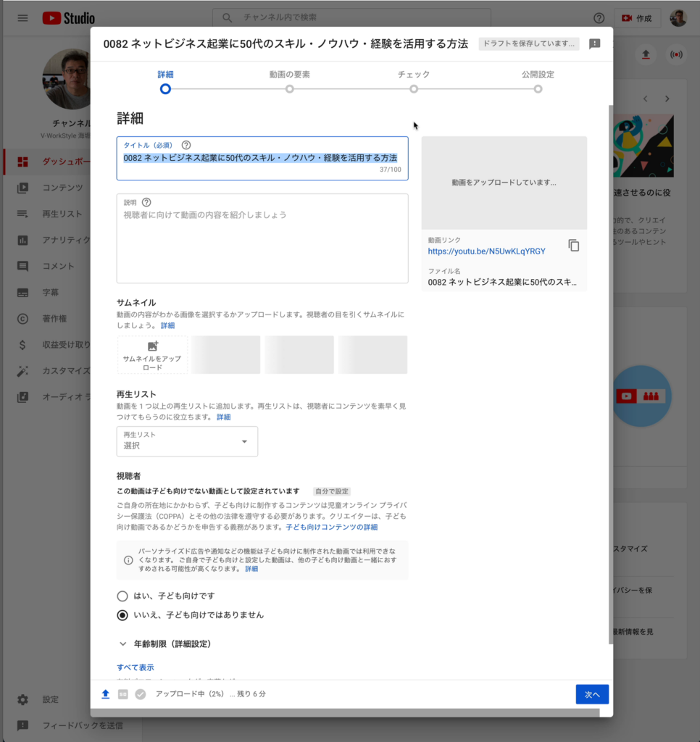Click the 次へ button
The height and width of the screenshot is (742, 700).
(592, 693)
